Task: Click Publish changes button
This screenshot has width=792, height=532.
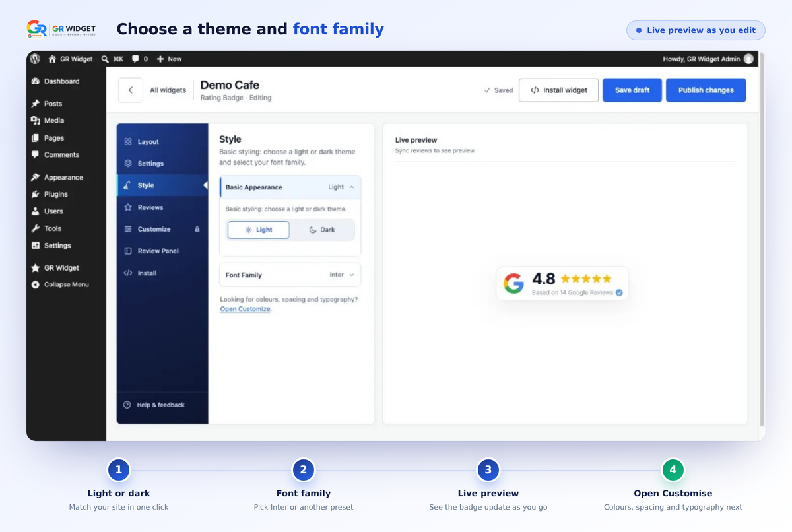Action: pos(706,90)
